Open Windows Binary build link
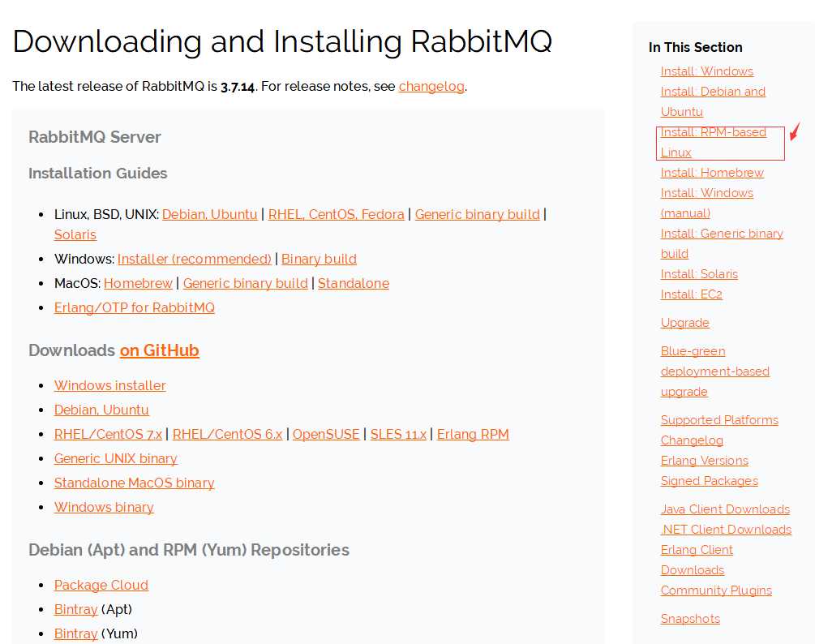Image resolution: width=815 pixels, height=644 pixels. click(x=320, y=259)
